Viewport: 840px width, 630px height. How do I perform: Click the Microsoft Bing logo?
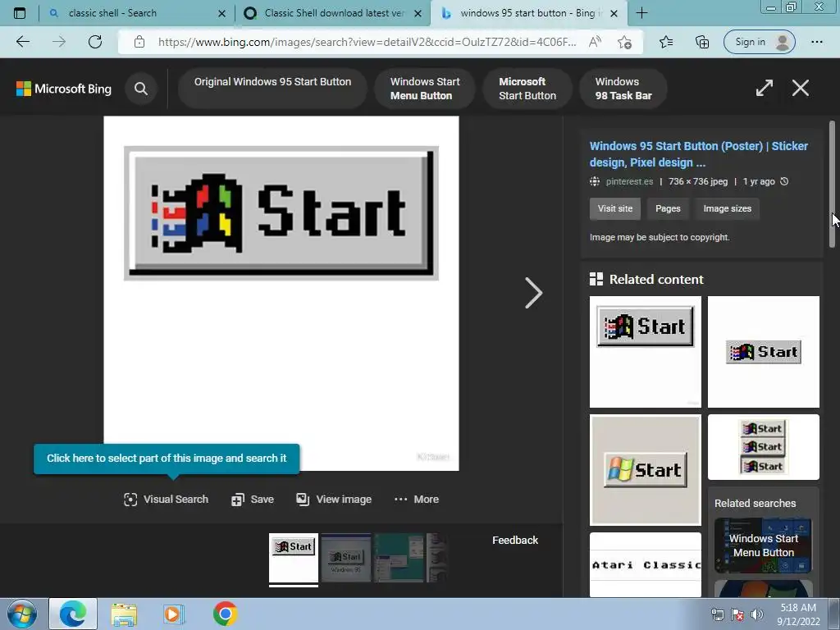[64, 89]
